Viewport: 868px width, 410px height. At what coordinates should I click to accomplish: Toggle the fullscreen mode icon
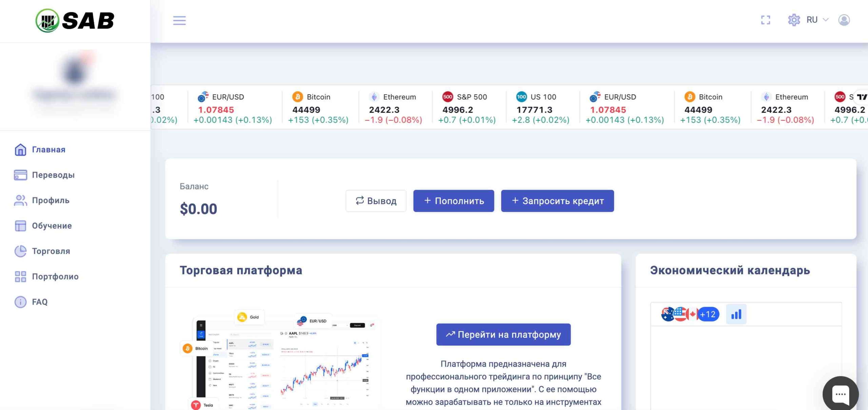click(x=765, y=20)
